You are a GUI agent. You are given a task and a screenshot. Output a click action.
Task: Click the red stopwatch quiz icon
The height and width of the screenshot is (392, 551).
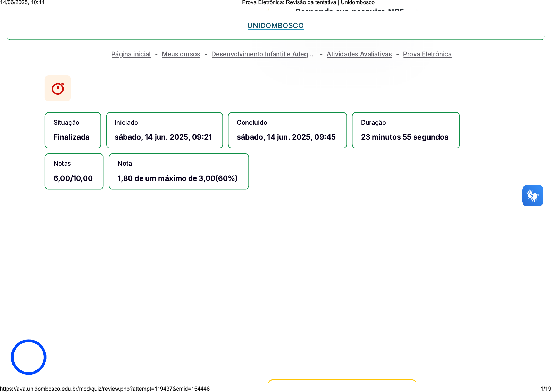point(58,89)
